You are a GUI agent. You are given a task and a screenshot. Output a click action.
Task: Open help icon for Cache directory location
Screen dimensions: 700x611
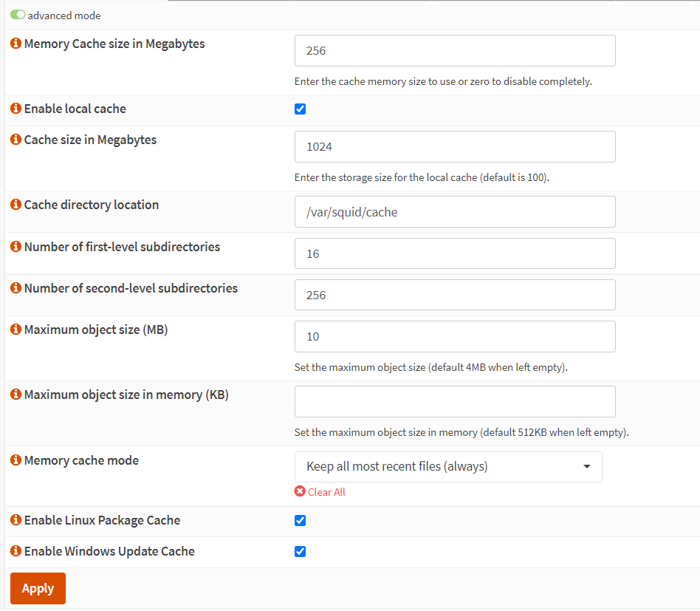(16, 205)
